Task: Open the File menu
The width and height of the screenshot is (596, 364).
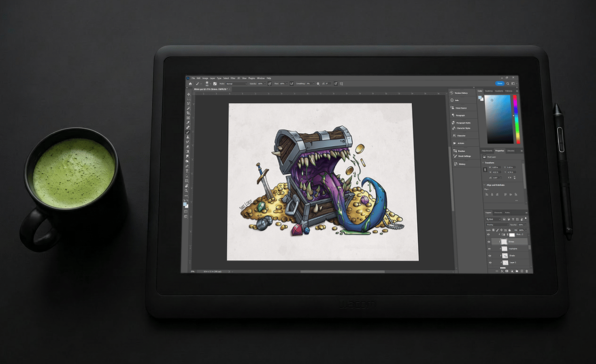Action: pyautogui.click(x=193, y=78)
